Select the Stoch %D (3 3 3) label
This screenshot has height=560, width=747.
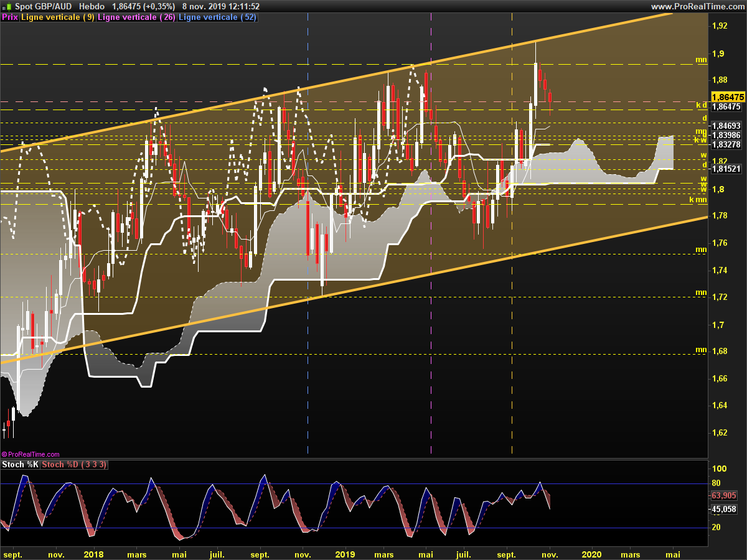pos(74,465)
